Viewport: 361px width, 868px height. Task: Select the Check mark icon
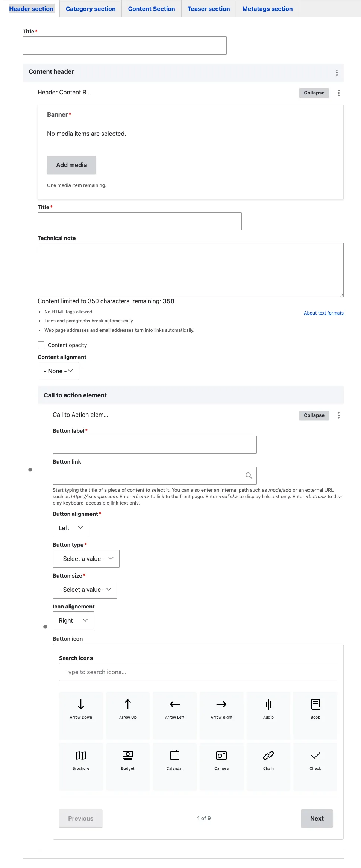coord(315,766)
